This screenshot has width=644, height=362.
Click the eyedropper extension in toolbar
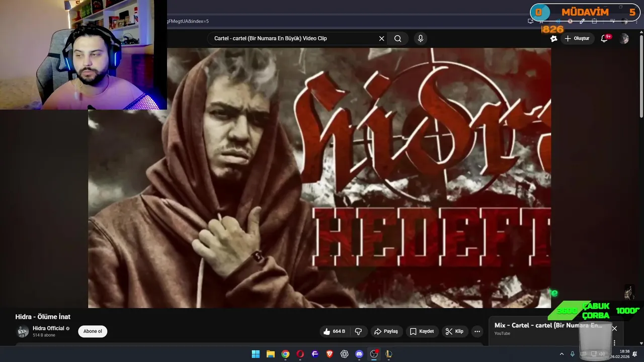[x=582, y=21]
